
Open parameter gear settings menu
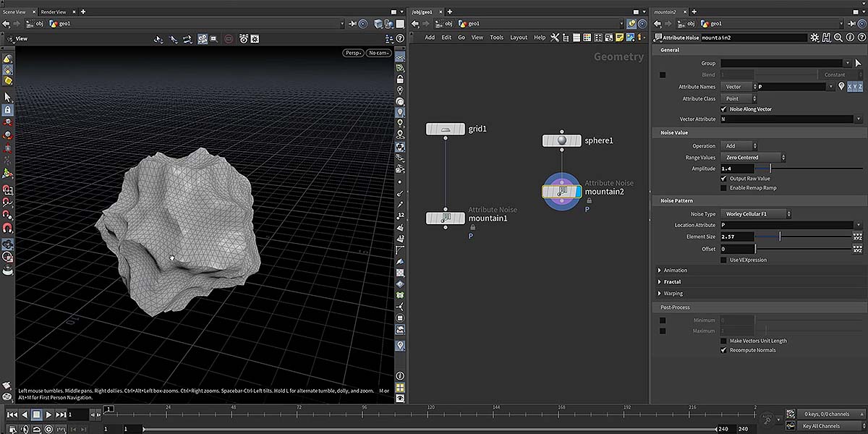pos(814,38)
